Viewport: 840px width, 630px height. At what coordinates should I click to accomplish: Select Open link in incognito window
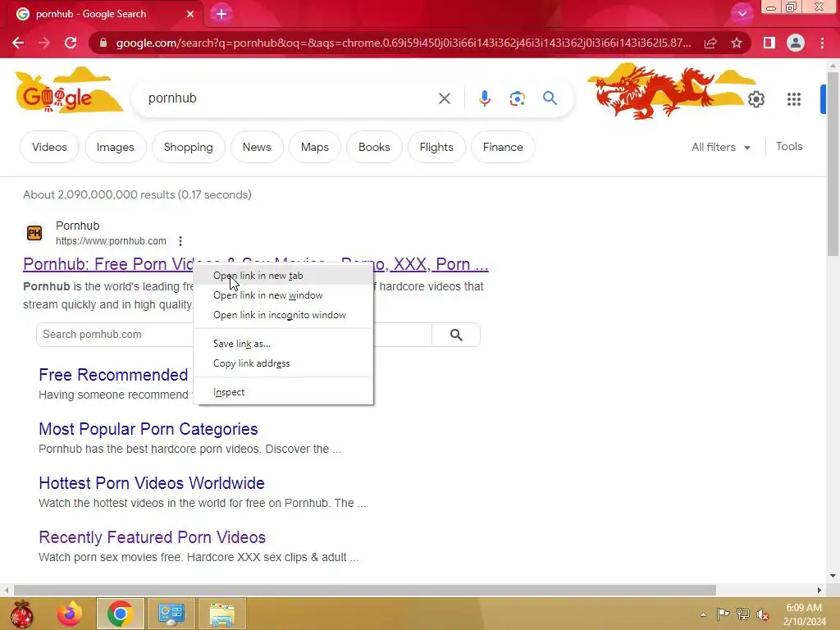[283, 315]
